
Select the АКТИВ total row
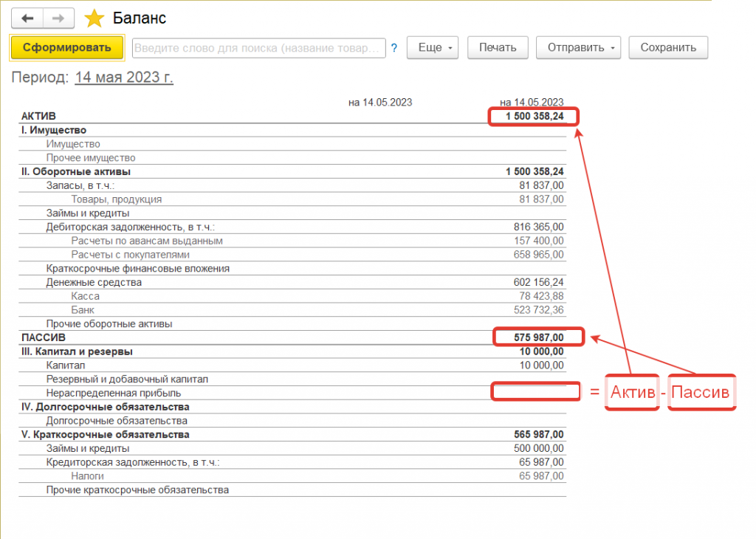click(x=38, y=117)
